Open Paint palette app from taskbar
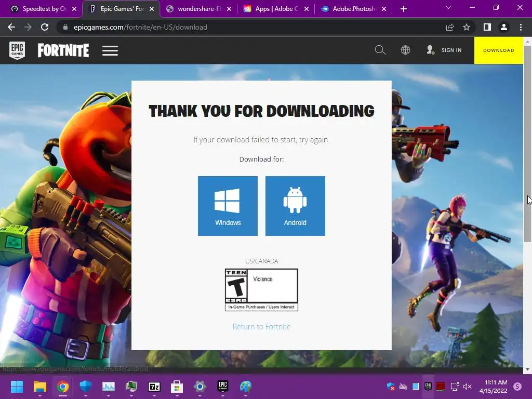 [x=246, y=387]
